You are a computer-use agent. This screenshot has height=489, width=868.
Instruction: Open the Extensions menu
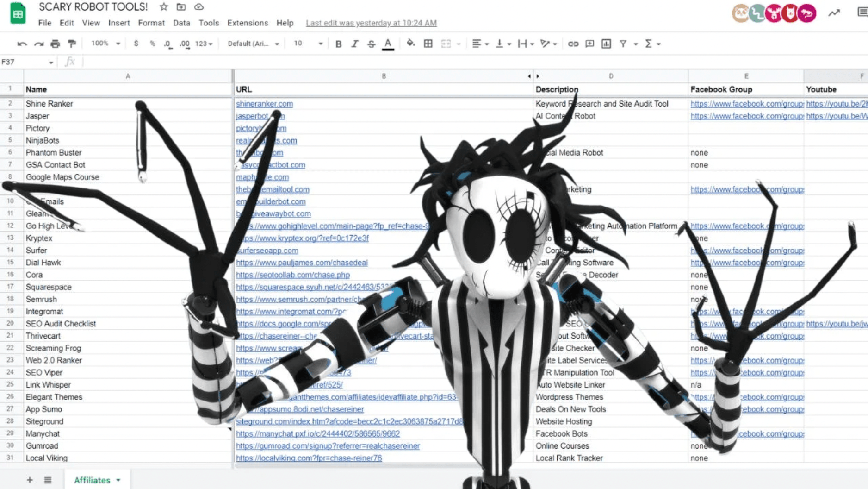point(248,23)
